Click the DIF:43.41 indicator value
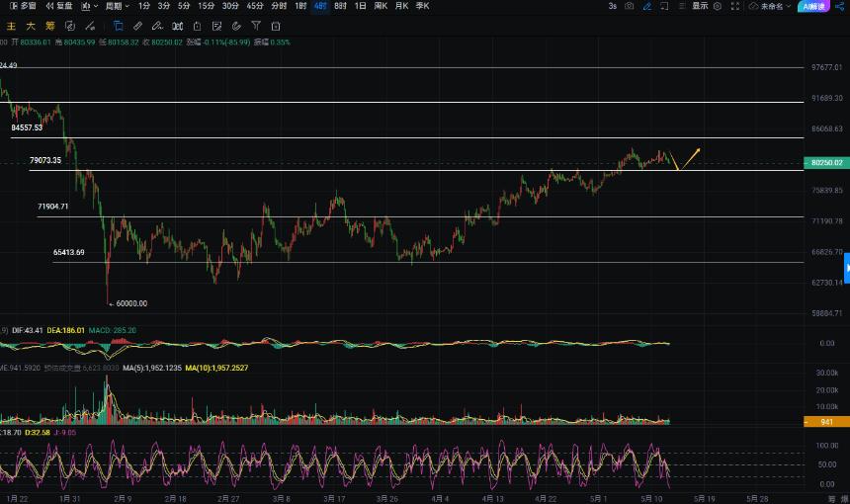Image resolution: width=850 pixels, height=504 pixels. [27, 330]
